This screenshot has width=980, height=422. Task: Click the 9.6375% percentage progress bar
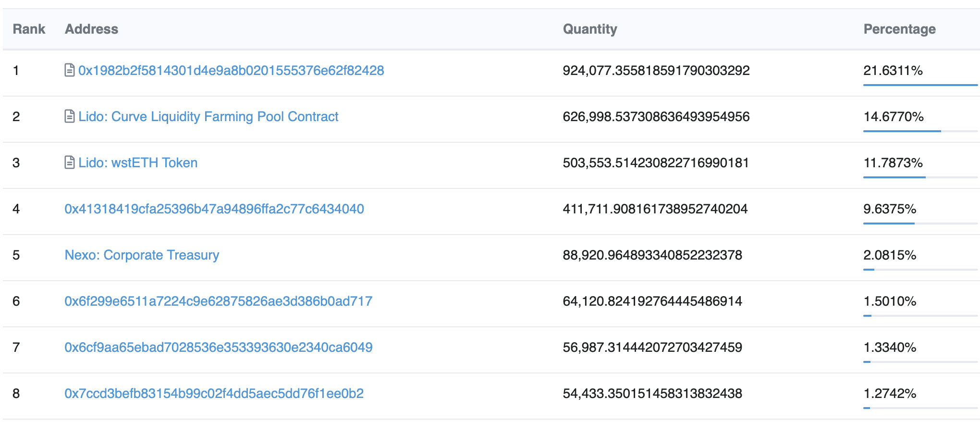[920, 223]
